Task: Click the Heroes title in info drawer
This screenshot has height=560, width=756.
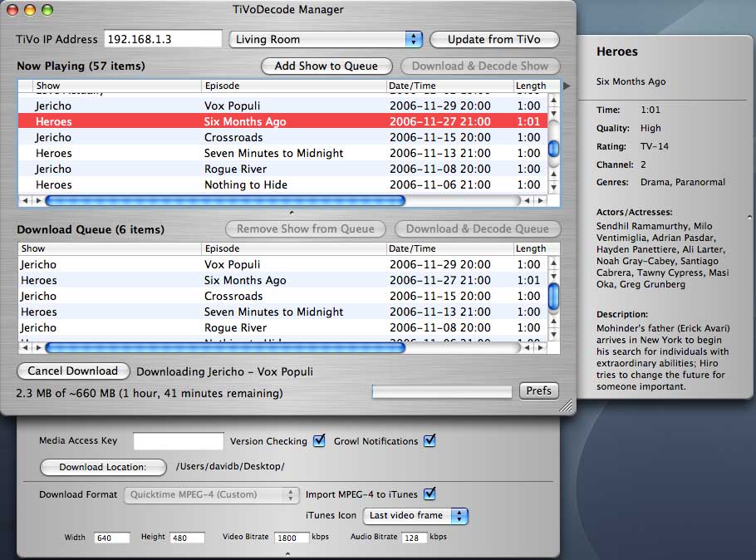Action: point(617,52)
